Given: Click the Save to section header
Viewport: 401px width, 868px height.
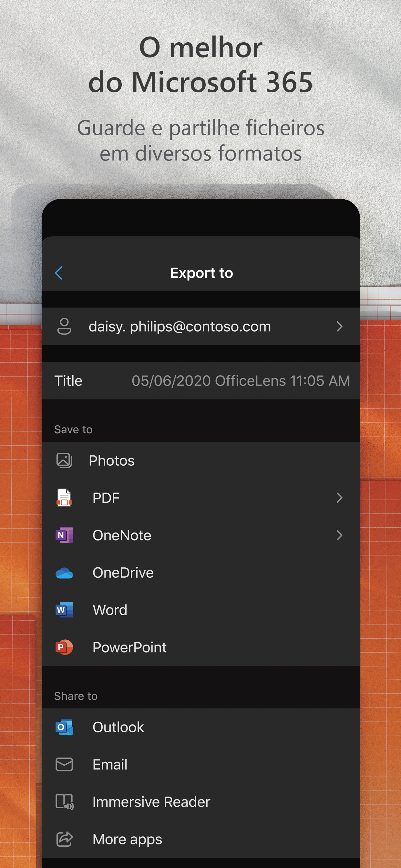Looking at the screenshot, I should tap(73, 429).
